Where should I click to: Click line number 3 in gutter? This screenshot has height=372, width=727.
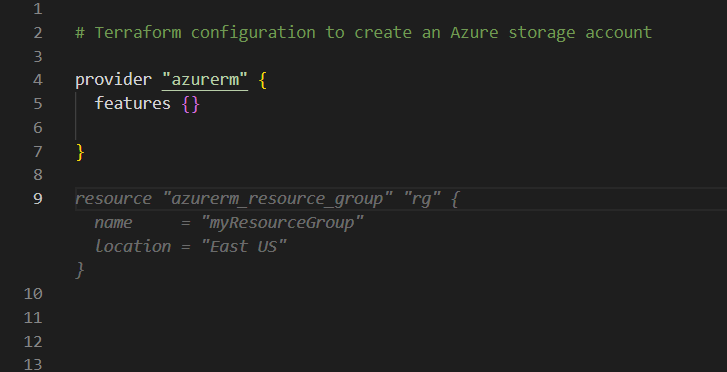pos(38,57)
